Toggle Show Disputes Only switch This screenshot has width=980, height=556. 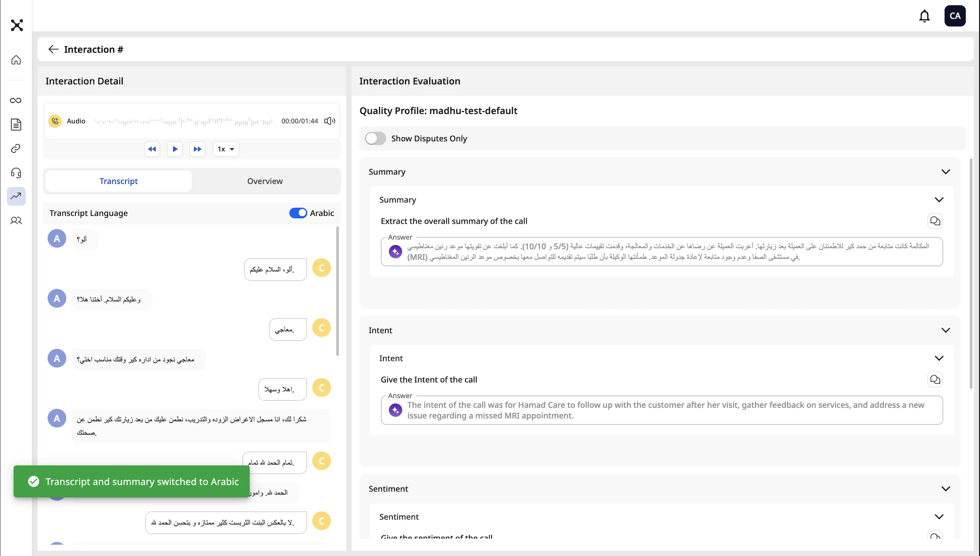pyautogui.click(x=375, y=138)
